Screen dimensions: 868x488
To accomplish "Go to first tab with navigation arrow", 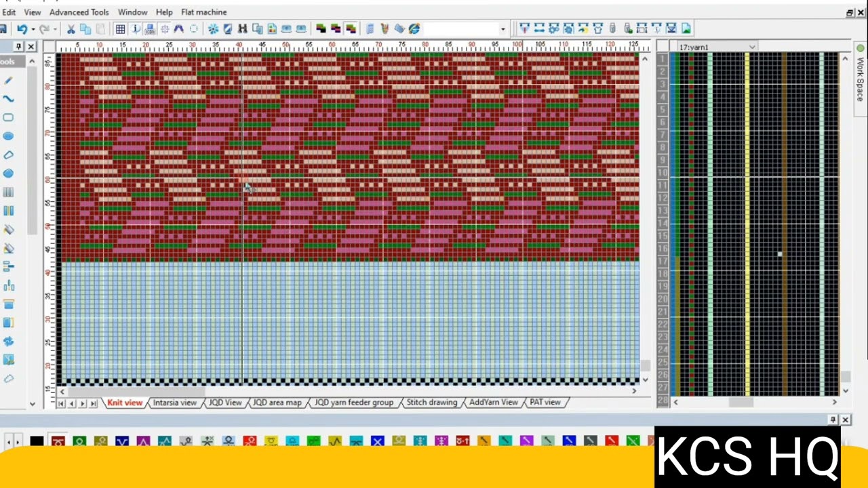I will [x=61, y=403].
